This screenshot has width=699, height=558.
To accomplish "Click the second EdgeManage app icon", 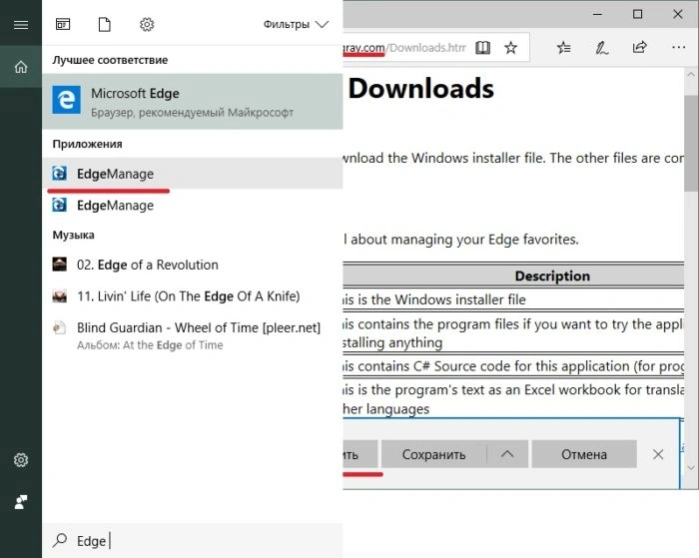I will 59,205.
